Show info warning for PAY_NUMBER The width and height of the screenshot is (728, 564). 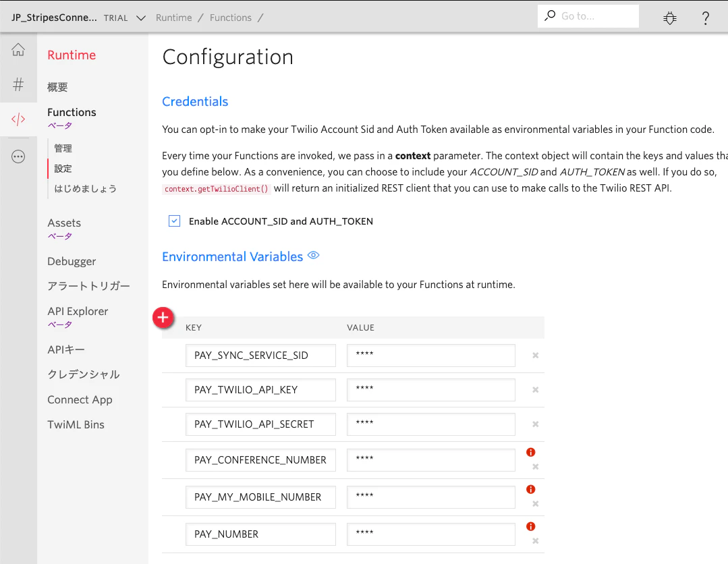pos(531,526)
